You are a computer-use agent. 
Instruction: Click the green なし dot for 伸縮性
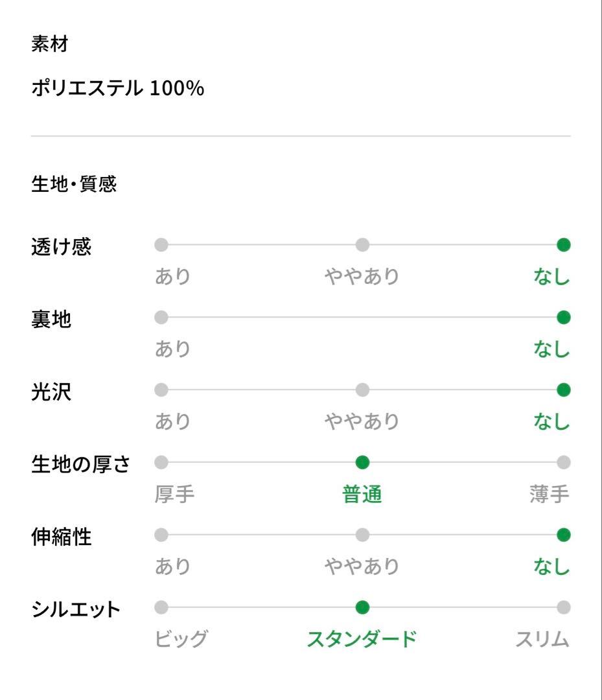click(x=564, y=535)
